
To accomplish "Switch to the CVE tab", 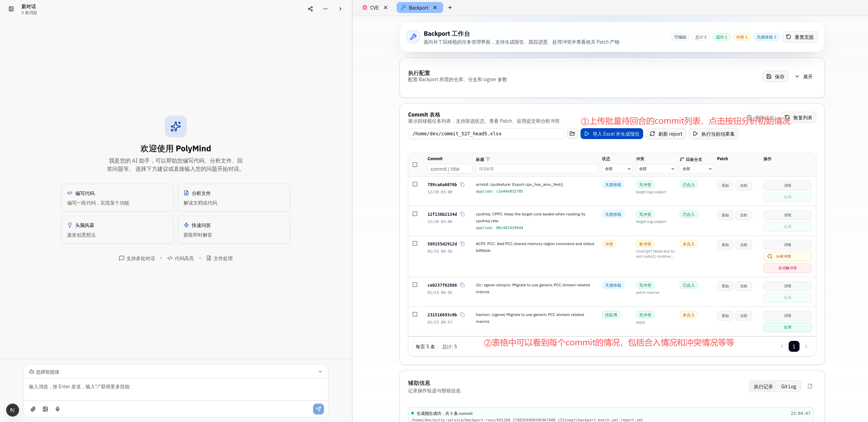I will click(374, 7).
